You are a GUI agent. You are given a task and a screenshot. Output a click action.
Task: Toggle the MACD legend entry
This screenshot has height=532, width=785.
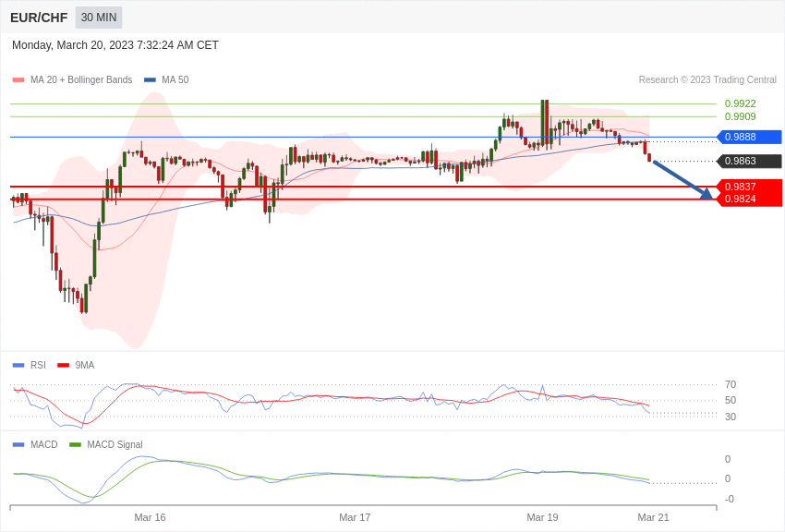point(35,444)
